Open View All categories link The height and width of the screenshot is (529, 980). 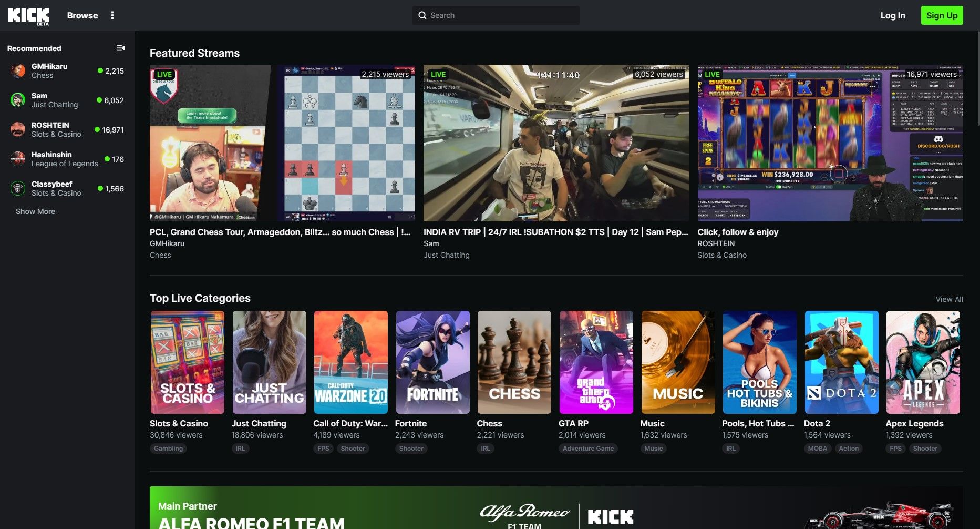click(x=949, y=299)
